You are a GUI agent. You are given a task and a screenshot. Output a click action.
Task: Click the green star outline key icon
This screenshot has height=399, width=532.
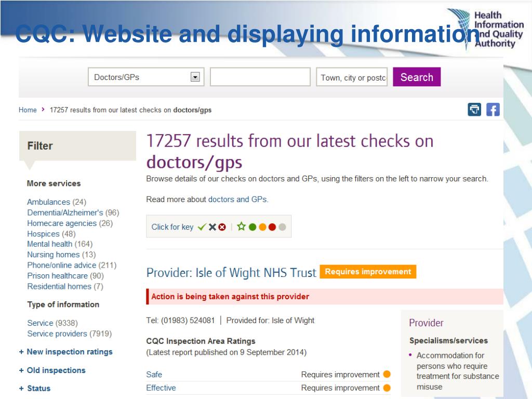point(241,227)
